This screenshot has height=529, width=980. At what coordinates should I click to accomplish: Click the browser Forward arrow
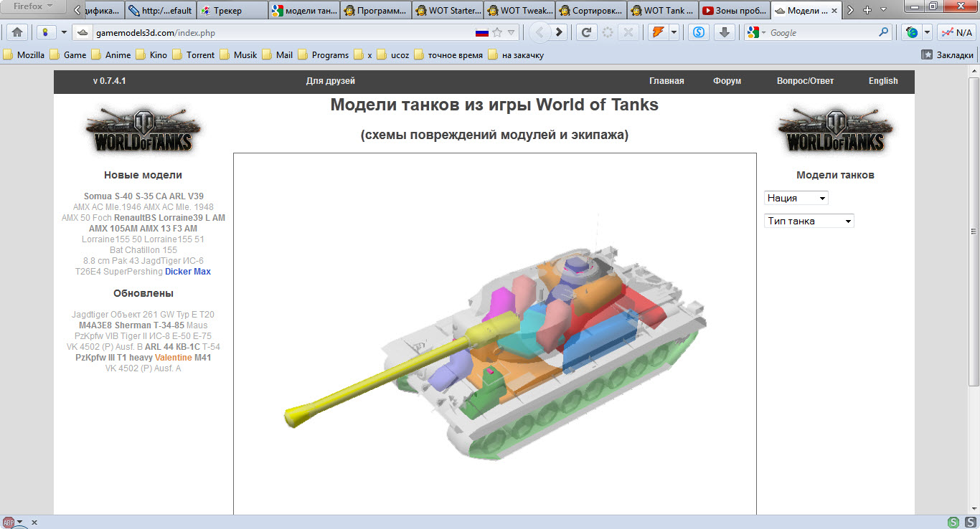point(560,32)
